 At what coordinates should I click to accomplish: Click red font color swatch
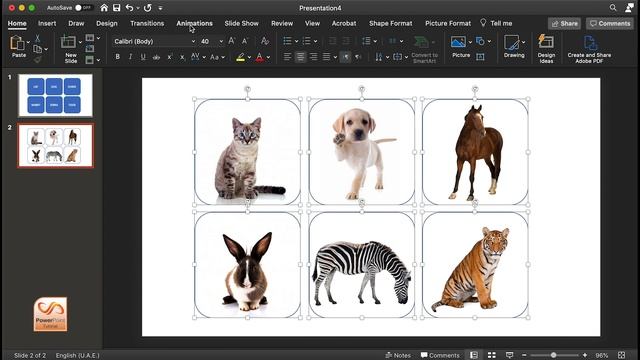tap(260, 57)
